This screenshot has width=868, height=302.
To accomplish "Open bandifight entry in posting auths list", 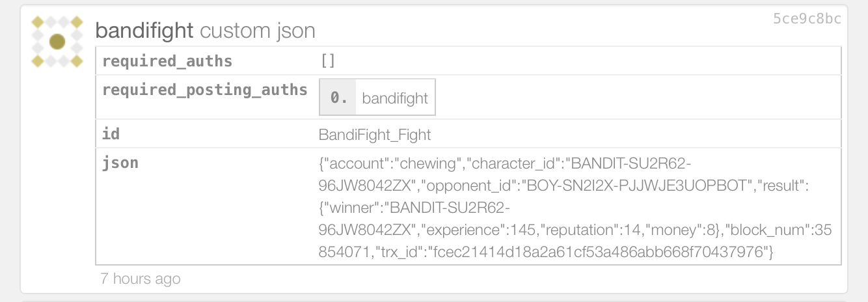I will tap(395, 98).
